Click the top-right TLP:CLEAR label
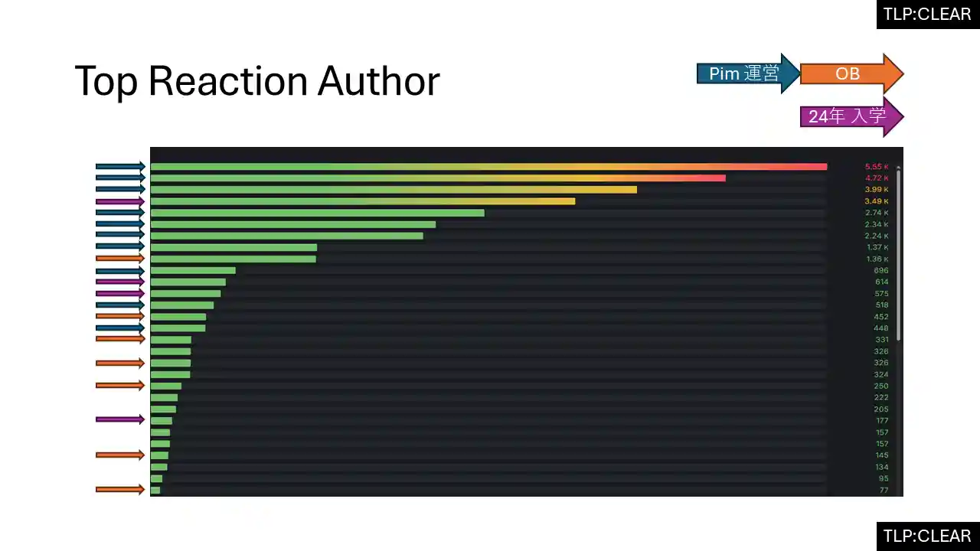Screen dimensions: 980x551 click(927, 15)
